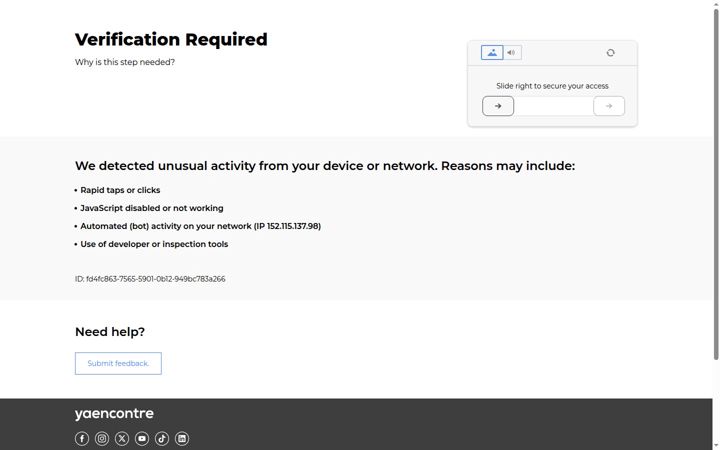Click the yaencontre footer logo
This screenshot has width=720, height=450.
[x=114, y=414]
